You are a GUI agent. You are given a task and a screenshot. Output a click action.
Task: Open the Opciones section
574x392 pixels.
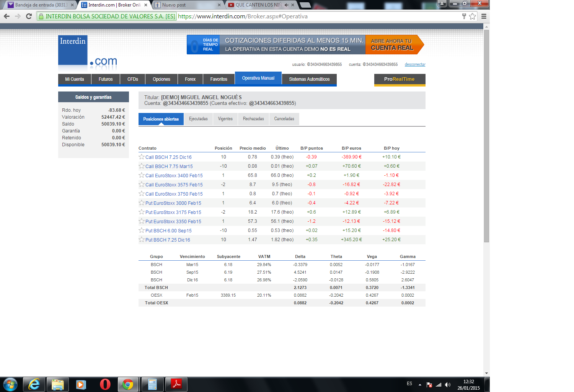point(161,79)
